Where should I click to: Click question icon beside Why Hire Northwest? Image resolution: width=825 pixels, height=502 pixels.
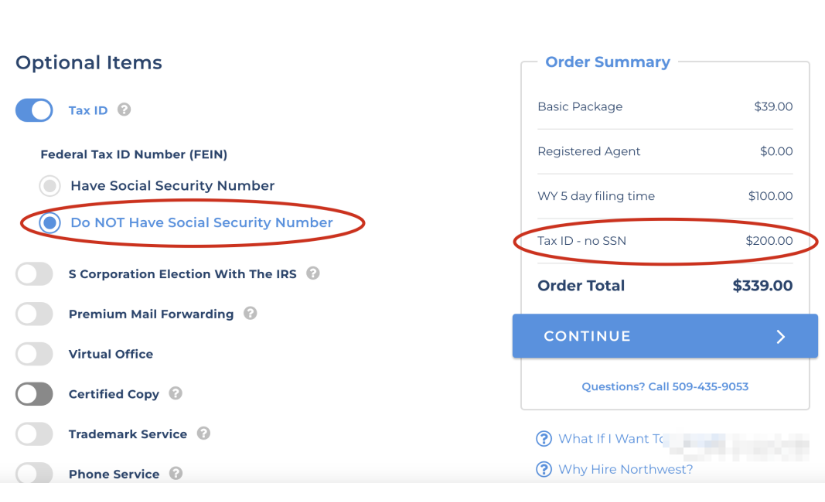tap(544, 469)
